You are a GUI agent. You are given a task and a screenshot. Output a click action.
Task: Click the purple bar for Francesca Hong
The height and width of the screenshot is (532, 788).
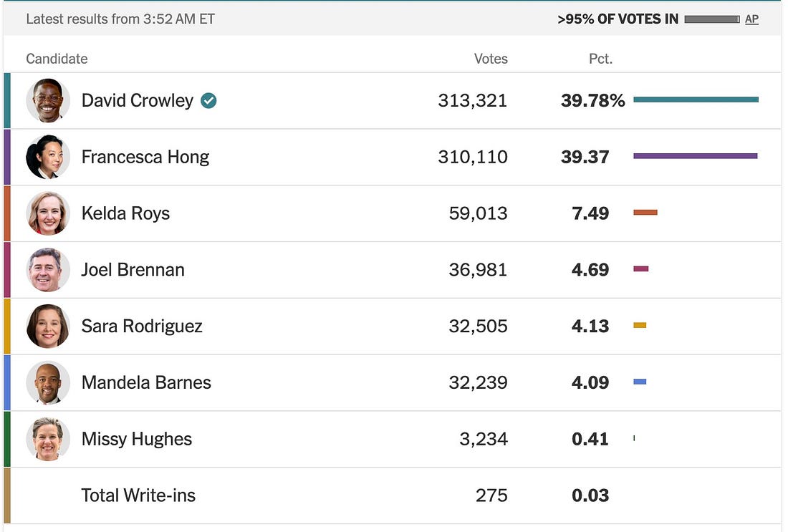pyautogui.click(x=696, y=156)
